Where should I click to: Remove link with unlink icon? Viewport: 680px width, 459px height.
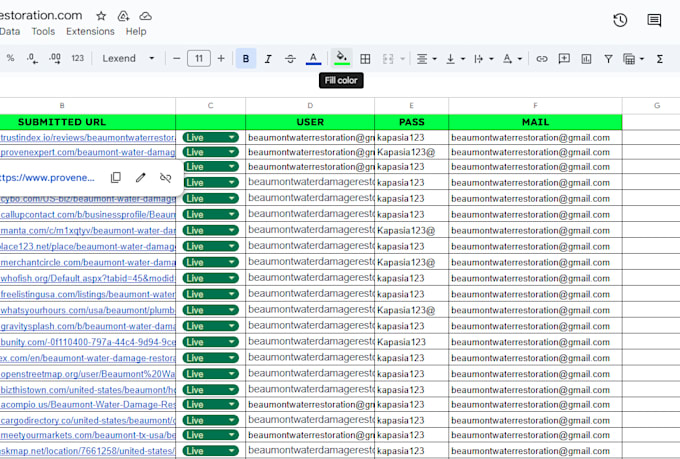coord(165,177)
